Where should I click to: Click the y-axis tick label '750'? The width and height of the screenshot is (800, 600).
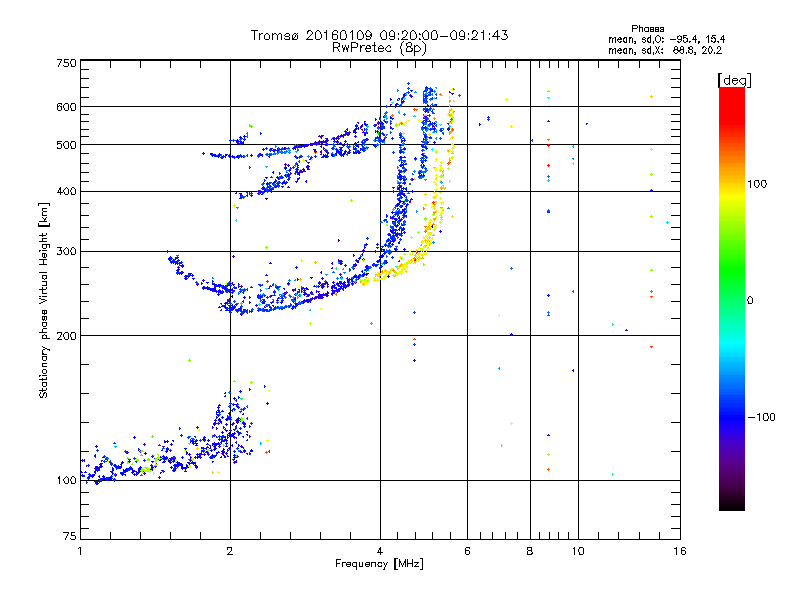[x=66, y=63]
